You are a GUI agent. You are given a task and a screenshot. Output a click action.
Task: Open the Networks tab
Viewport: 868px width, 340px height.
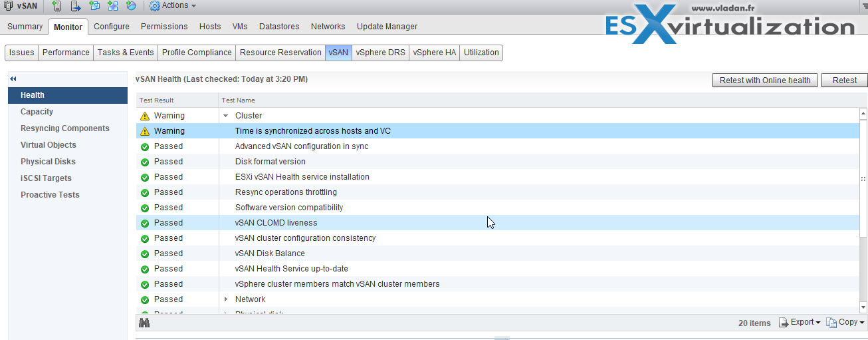[328, 27]
